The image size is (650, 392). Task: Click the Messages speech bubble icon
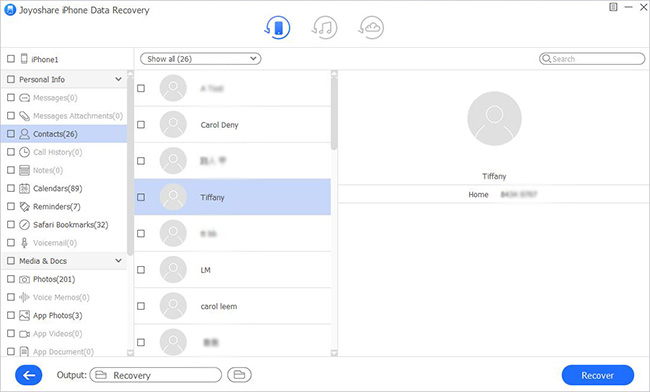(24, 98)
